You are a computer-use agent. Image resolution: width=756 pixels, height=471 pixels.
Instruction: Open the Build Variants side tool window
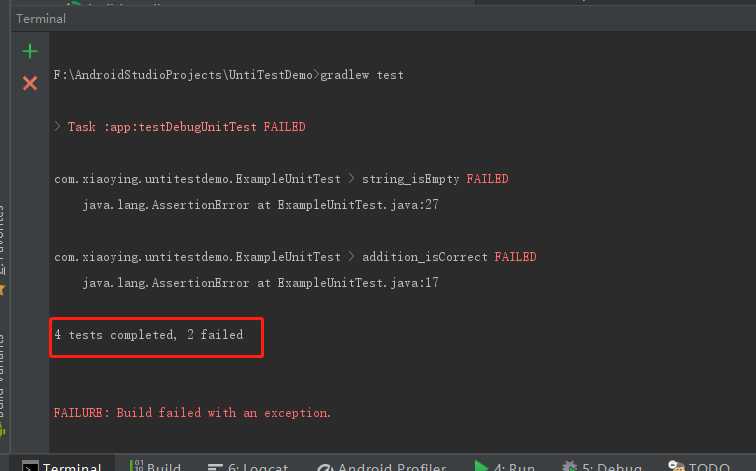3,386
